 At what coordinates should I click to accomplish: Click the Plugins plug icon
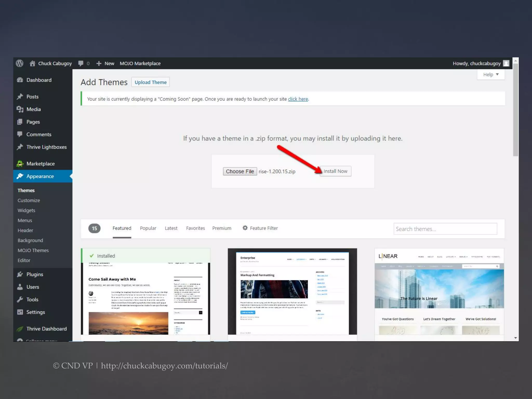(20, 274)
